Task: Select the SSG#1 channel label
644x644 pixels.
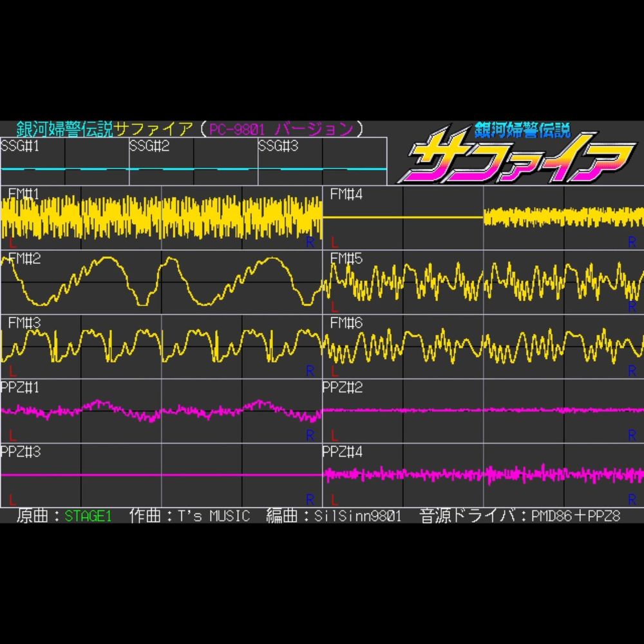Action: (20, 146)
